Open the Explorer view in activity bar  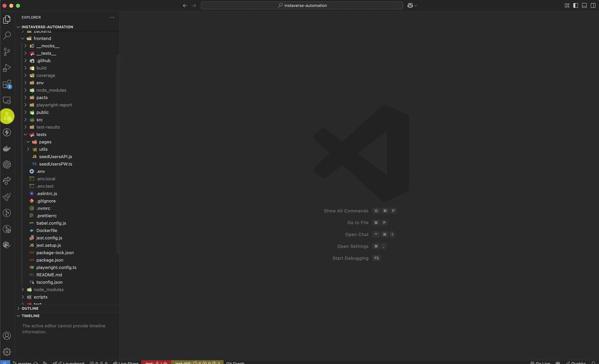(7, 20)
